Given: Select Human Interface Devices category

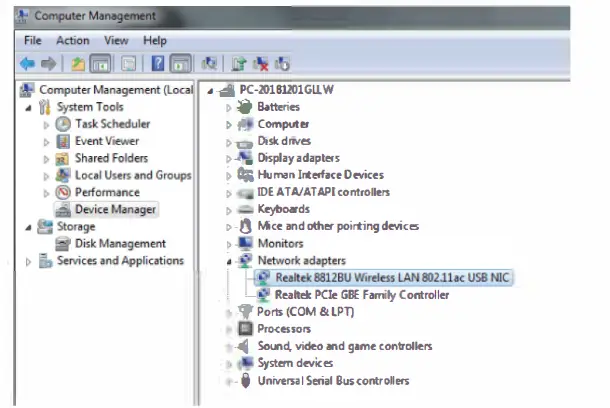Looking at the screenshot, I should point(321,175).
